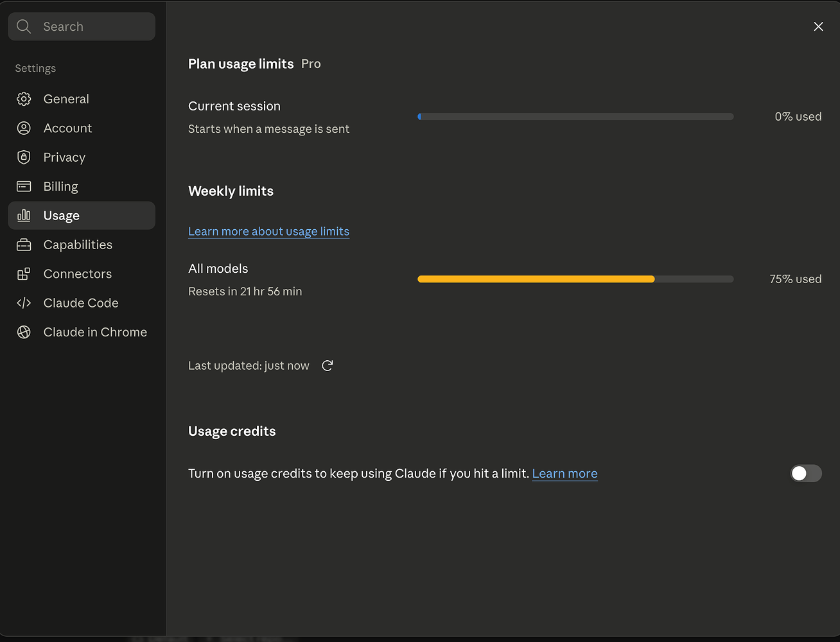Open the General settings section
Image resolution: width=840 pixels, height=642 pixels.
82,99
